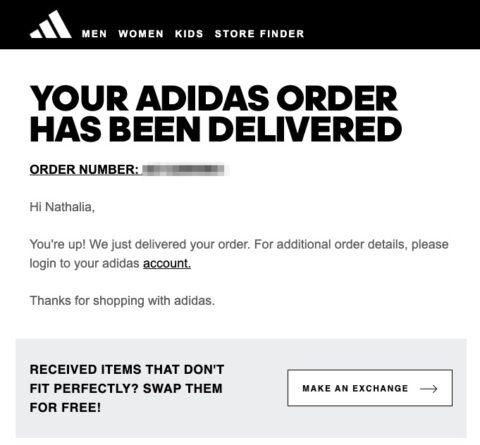Click the adidas three-stripes logo
This screenshot has height=445, width=480.
pyautogui.click(x=51, y=24)
